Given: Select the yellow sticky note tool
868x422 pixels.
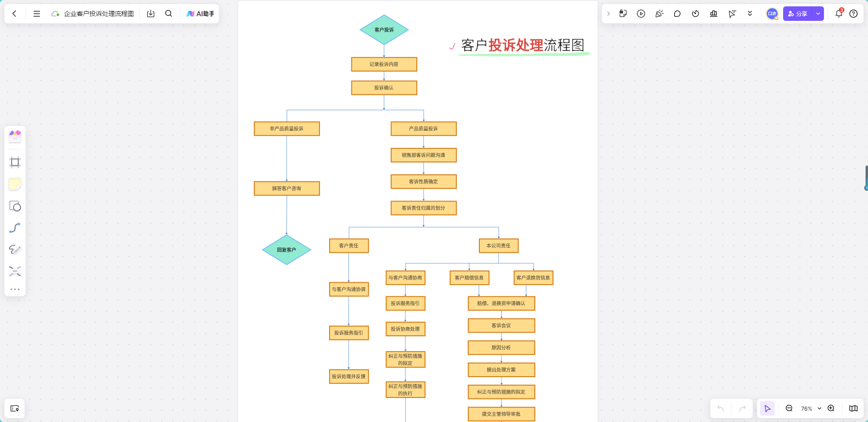Looking at the screenshot, I should (x=15, y=184).
